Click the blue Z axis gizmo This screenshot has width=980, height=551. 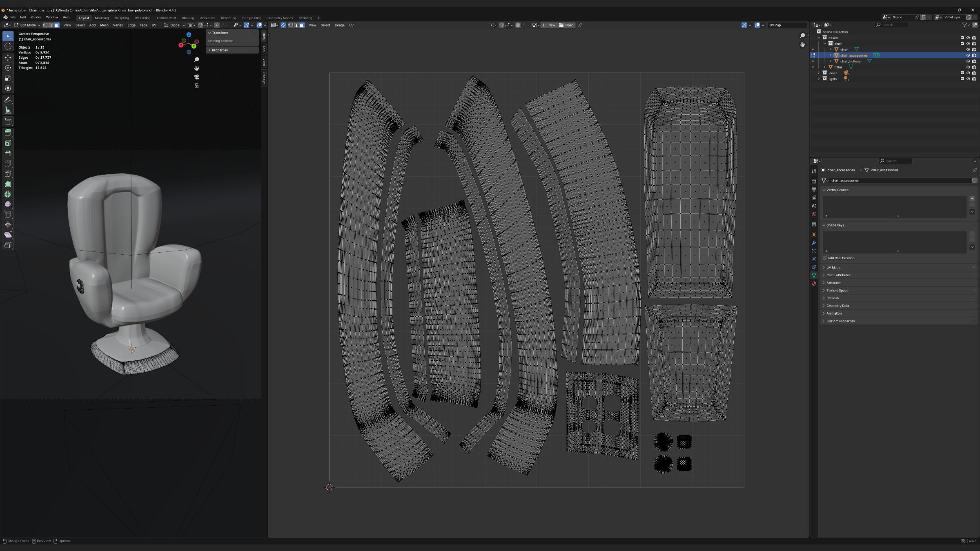(189, 35)
